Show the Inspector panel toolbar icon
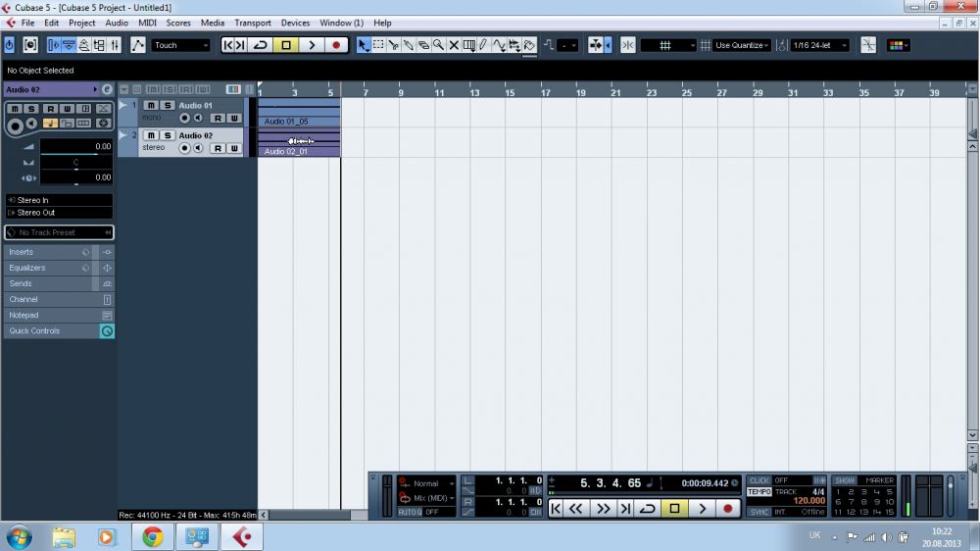 (54, 45)
